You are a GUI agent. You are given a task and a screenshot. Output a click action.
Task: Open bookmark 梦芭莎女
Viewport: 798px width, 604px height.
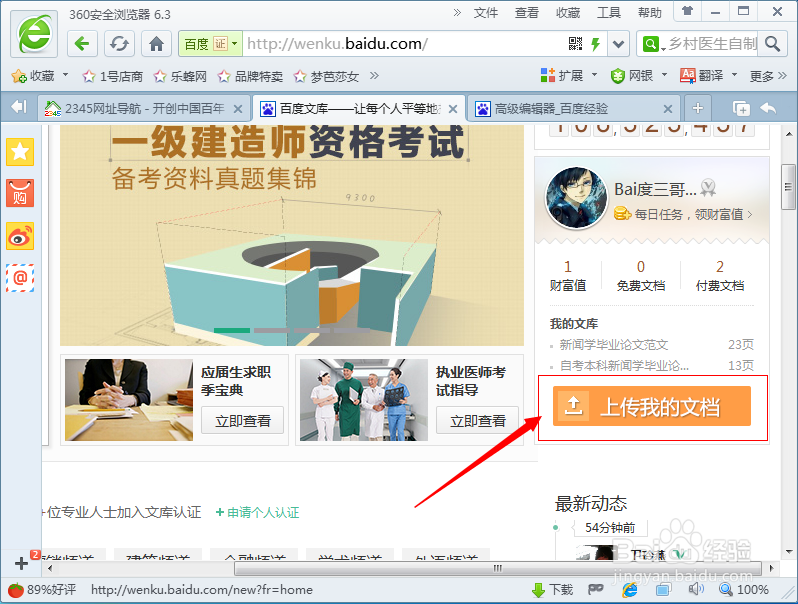(x=326, y=76)
